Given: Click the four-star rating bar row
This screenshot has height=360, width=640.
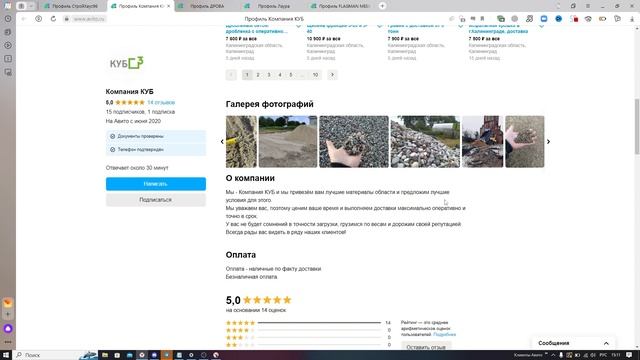Looking at the screenshot, I should [x=308, y=330].
